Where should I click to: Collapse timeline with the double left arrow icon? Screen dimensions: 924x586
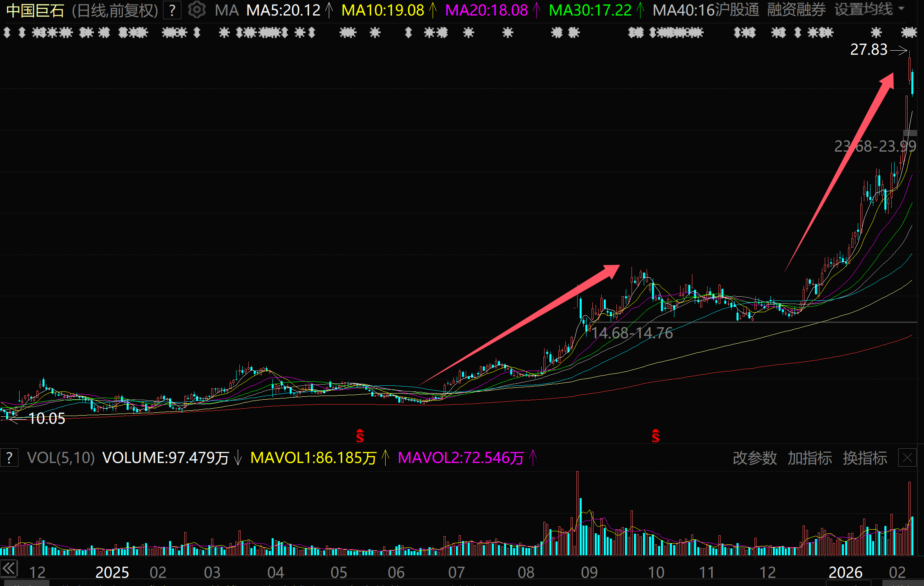(x=9, y=569)
